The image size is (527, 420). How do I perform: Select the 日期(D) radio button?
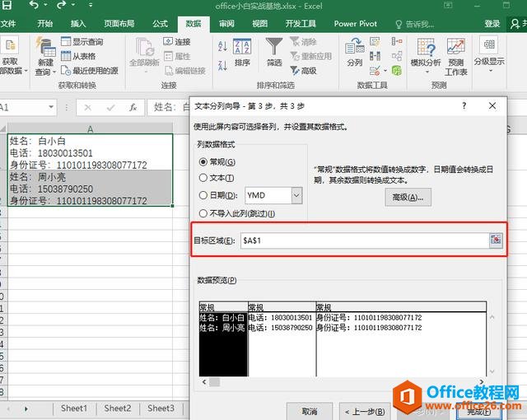click(203, 195)
